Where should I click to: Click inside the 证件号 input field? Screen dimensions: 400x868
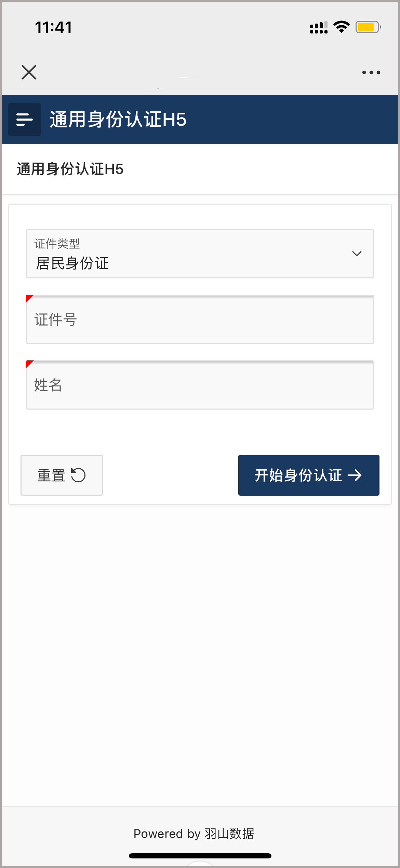click(200, 319)
